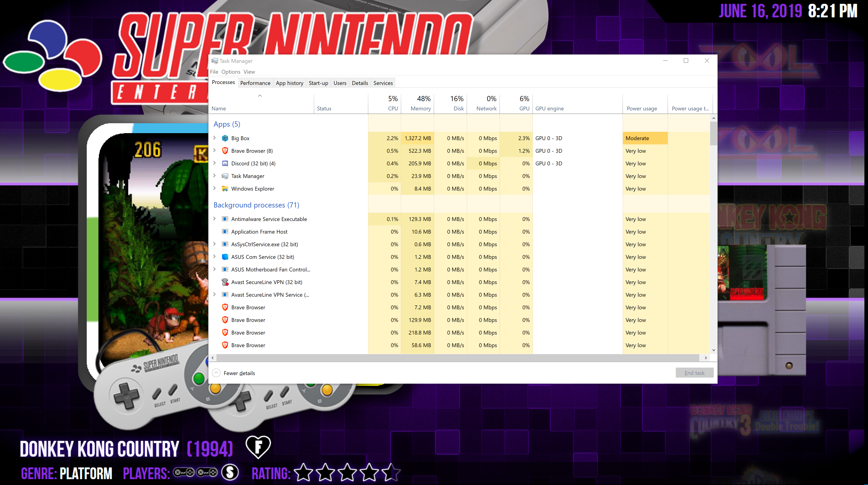The width and height of the screenshot is (868, 485).
Task: Expand the ASUS Com Service row
Action: (x=214, y=257)
